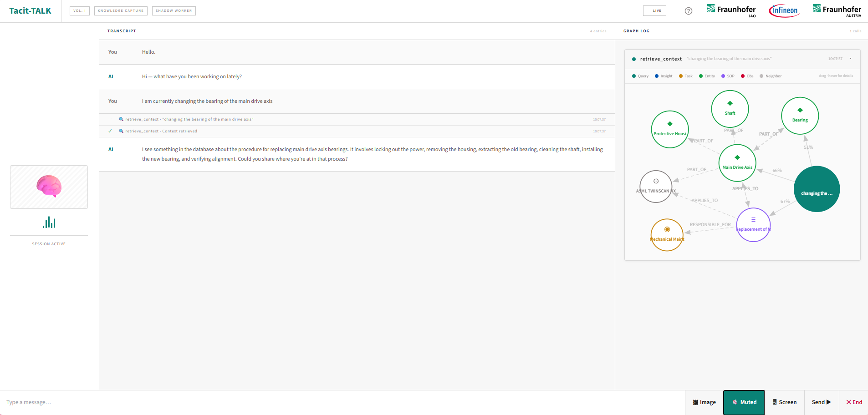
Task: Click the Protective Housing entity node
Action: pos(669,129)
